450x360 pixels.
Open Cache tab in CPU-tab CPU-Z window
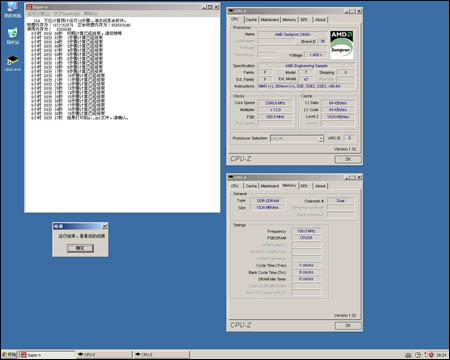tap(251, 20)
